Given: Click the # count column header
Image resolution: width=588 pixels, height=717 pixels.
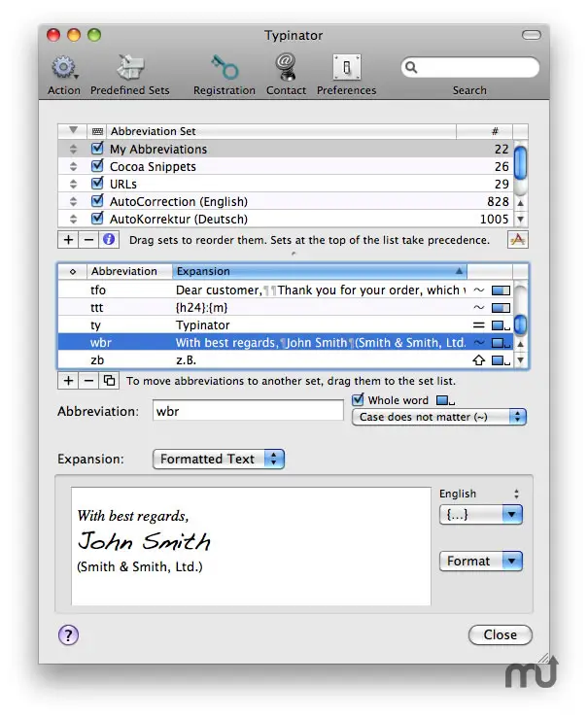Looking at the screenshot, I should 484,132.
